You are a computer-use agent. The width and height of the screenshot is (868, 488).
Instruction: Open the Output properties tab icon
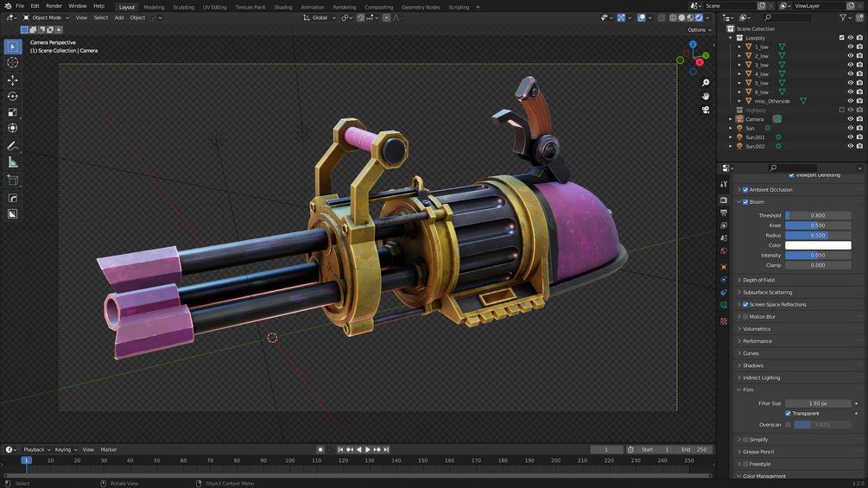coord(724,212)
